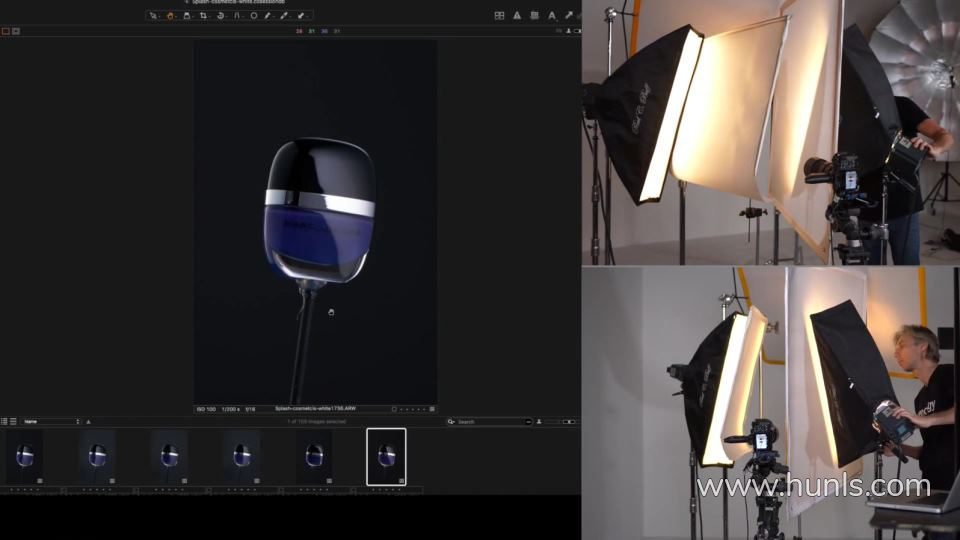This screenshot has width=960, height=540.
Task: Click in the browser Search field
Action: click(x=492, y=422)
